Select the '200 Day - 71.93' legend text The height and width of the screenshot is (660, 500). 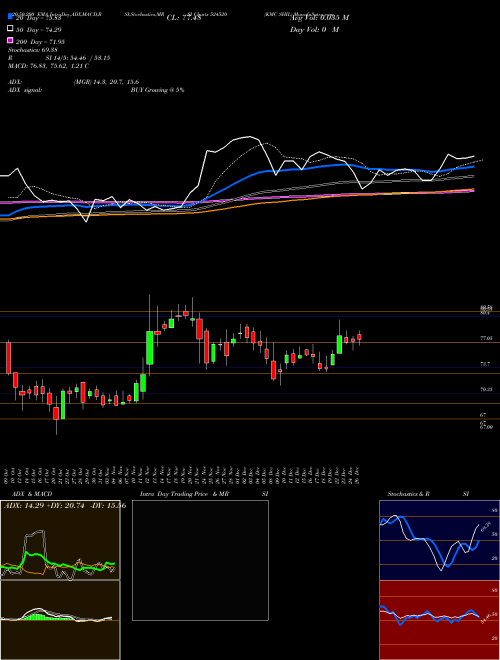click(x=40, y=42)
